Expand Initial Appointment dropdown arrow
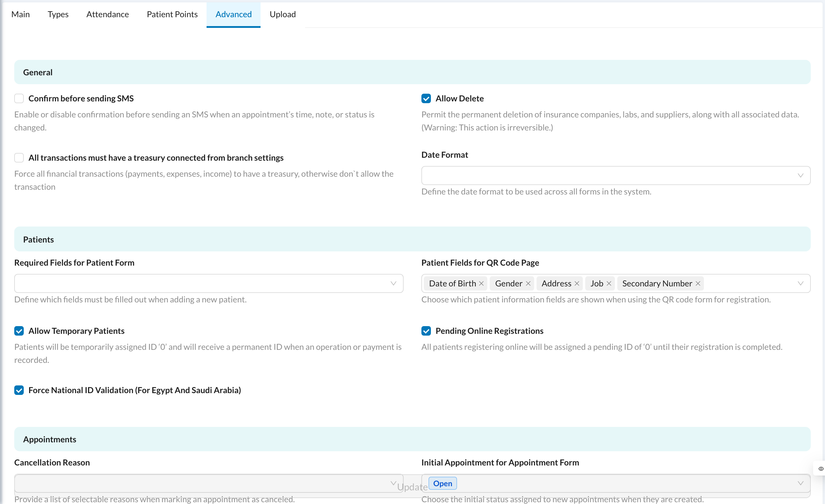Screen dimensions: 825x504 point(800,483)
